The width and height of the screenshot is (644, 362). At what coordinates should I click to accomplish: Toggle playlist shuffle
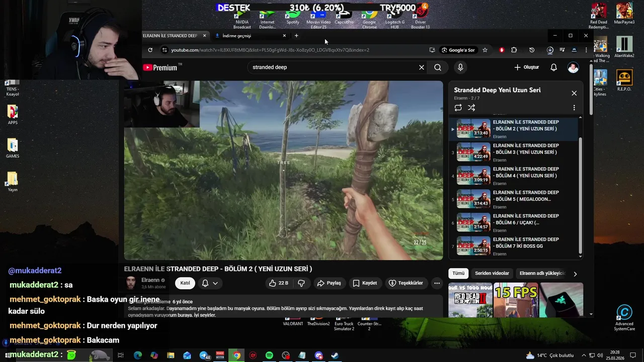coord(471,108)
